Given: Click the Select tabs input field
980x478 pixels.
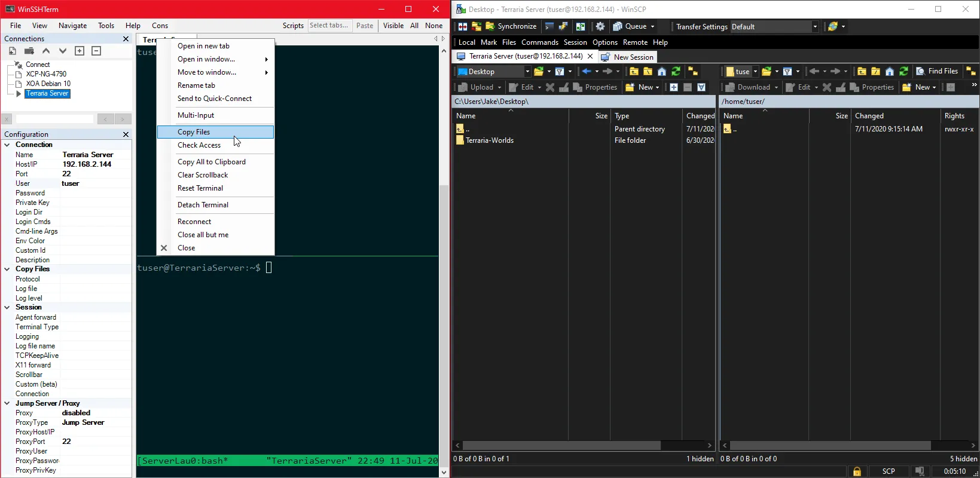Looking at the screenshot, I should pos(329,26).
